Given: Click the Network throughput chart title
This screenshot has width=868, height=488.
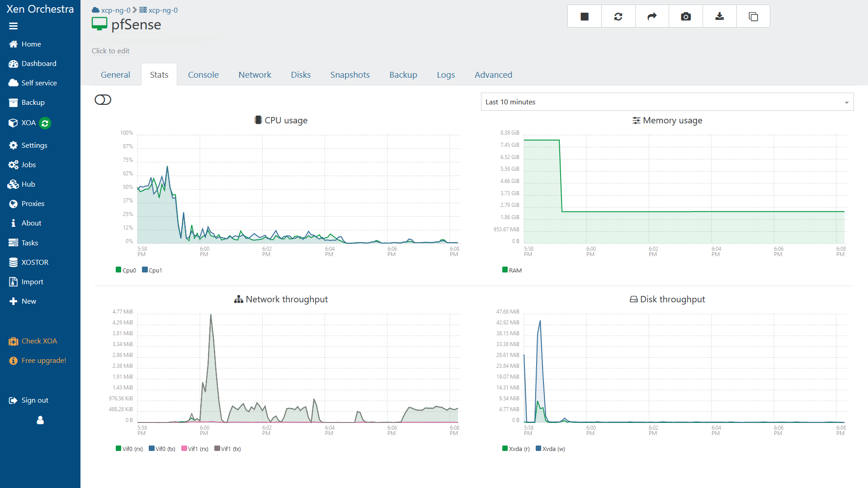Looking at the screenshot, I should pos(281,299).
